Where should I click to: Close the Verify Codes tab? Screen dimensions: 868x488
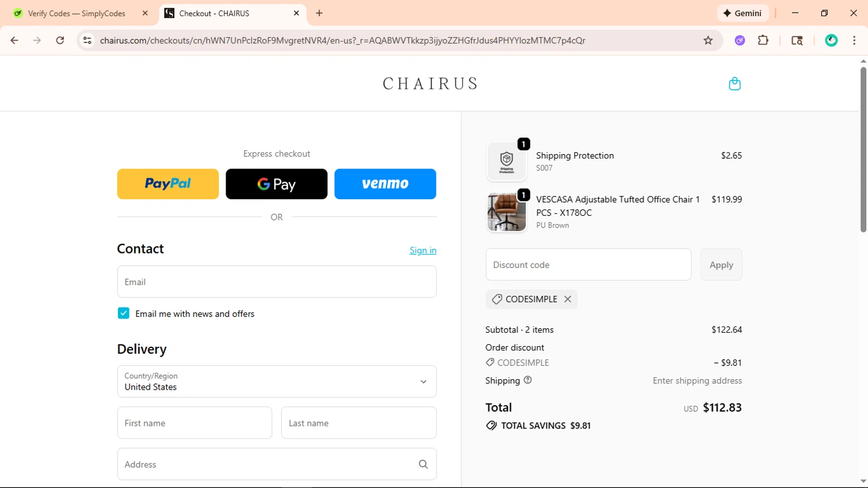point(145,13)
